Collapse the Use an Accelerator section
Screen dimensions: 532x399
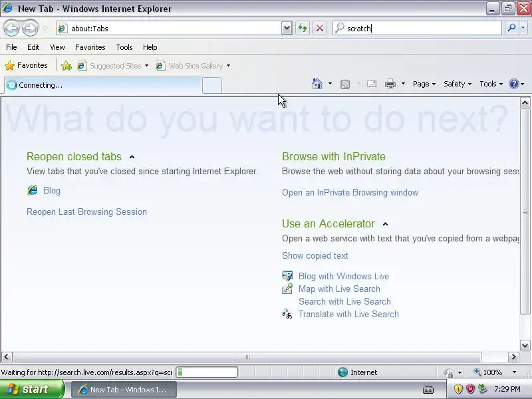(x=385, y=224)
